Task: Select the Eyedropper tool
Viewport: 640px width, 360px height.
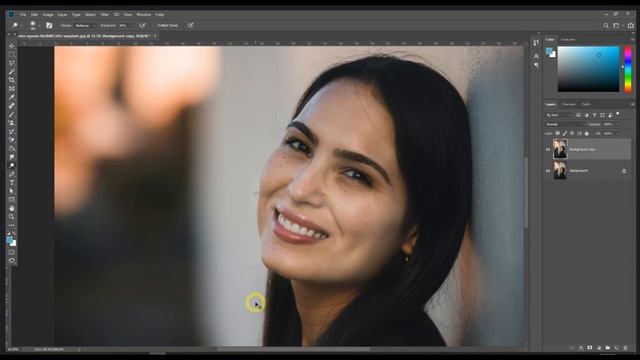Action: (12, 97)
